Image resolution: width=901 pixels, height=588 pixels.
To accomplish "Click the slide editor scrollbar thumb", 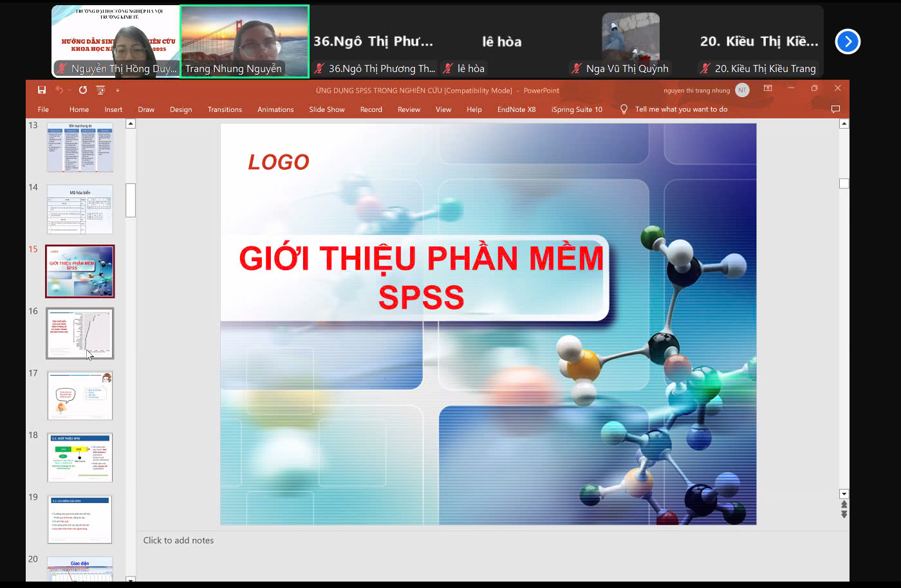I will tap(844, 184).
